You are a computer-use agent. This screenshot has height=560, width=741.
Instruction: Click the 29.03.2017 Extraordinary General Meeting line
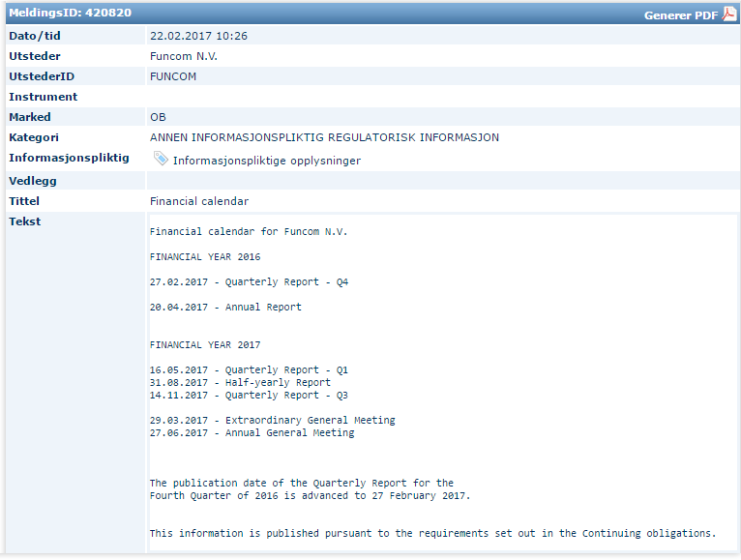273,421
